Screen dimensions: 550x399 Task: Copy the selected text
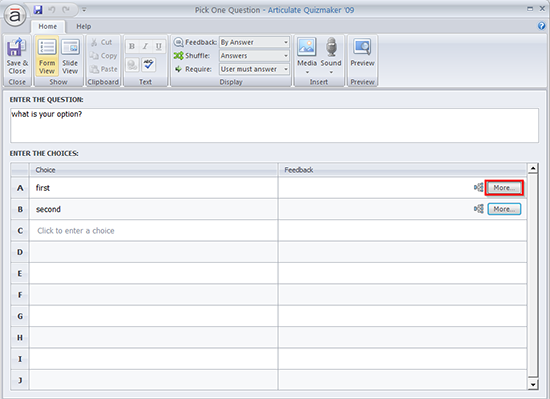(x=103, y=56)
